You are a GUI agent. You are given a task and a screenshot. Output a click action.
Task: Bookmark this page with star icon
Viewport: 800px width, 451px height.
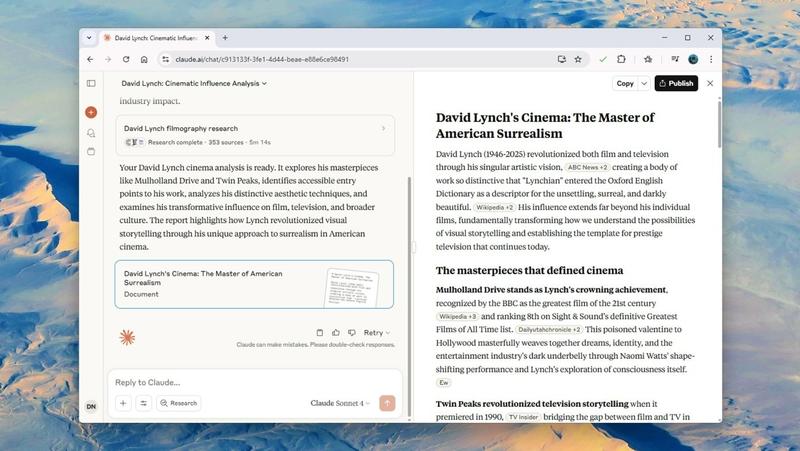pyautogui.click(x=578, y=59)
